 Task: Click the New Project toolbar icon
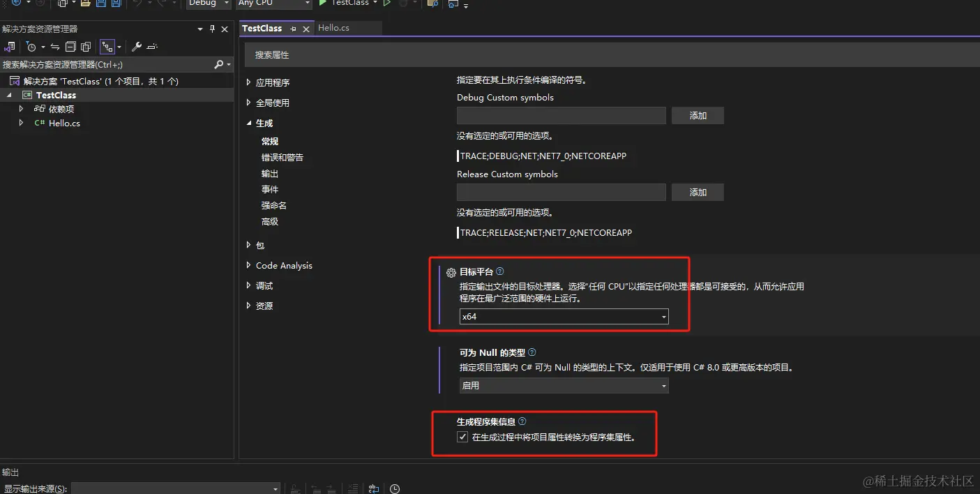point(62,3)
